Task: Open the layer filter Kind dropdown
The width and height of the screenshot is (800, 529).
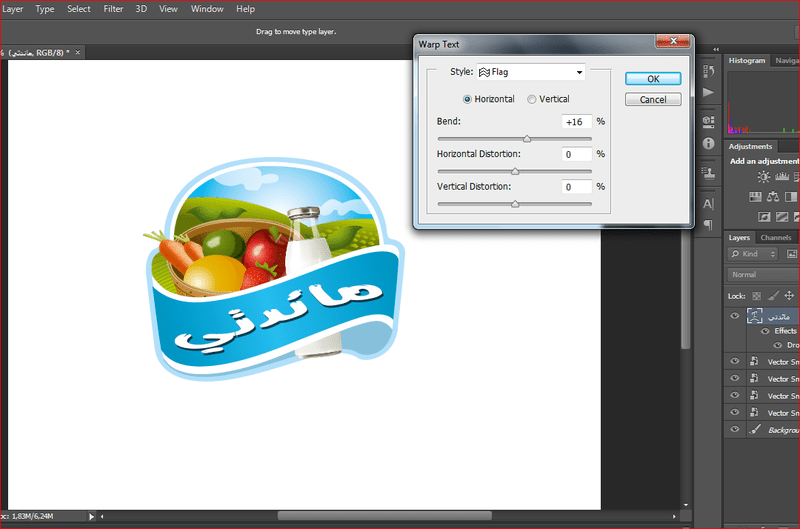Action: [x=753, y=254]
